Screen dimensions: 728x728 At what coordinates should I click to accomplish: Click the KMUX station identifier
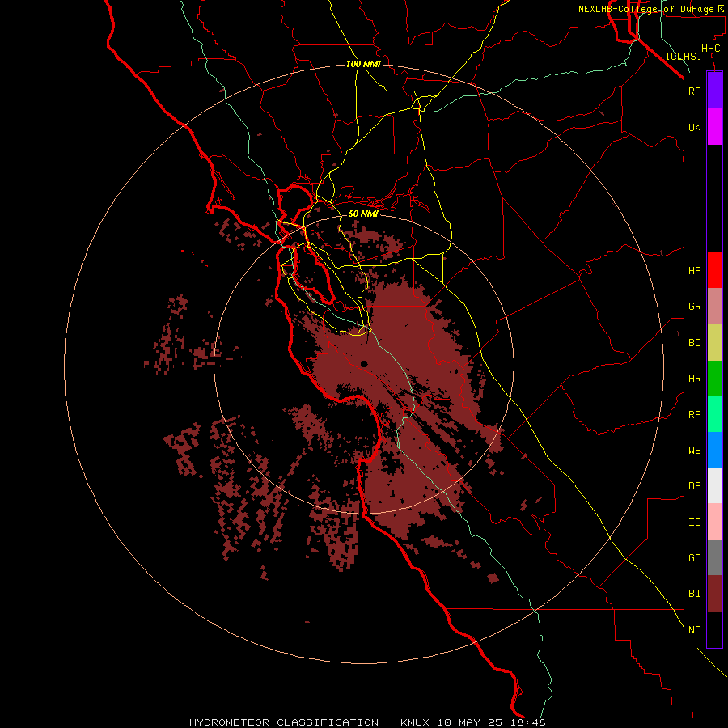(415, 722)
